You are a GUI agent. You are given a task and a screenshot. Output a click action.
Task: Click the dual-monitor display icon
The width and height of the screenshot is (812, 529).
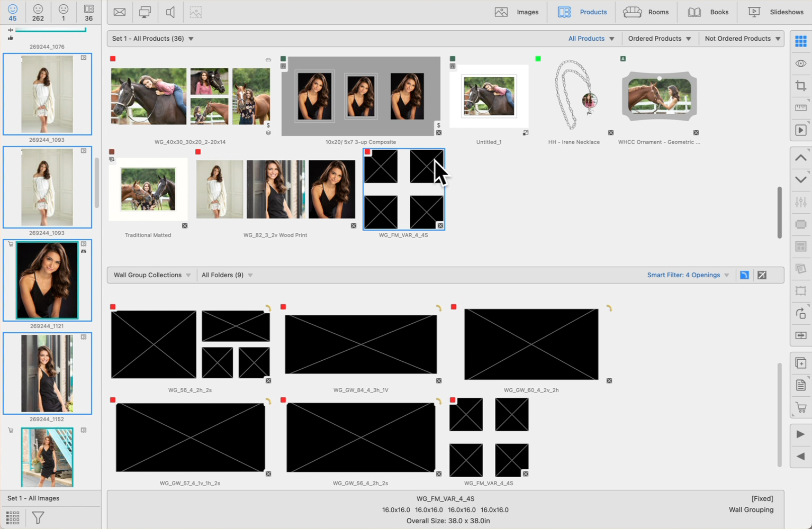click(145, 12)
